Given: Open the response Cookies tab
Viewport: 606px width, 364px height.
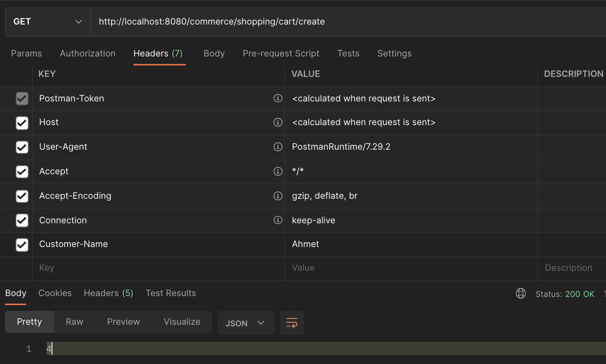Looking at the screenshot, I should [55, 293].
